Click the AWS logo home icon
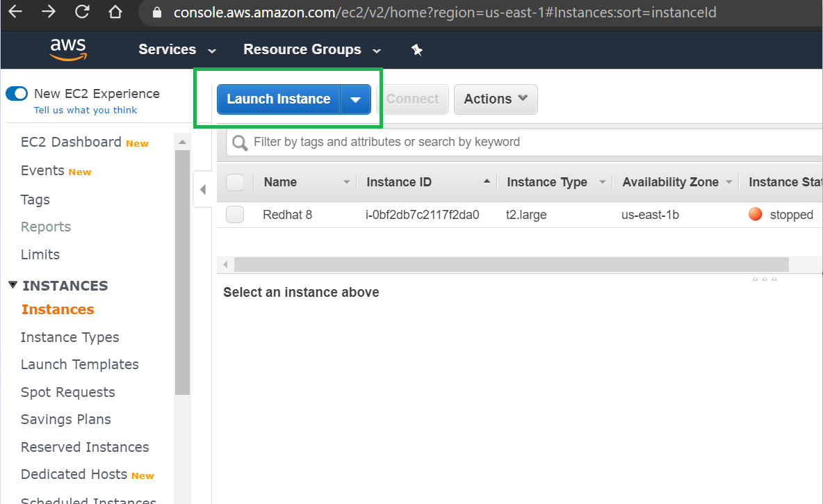The height and width of the screenshot is (504, 823). point(67,49)
